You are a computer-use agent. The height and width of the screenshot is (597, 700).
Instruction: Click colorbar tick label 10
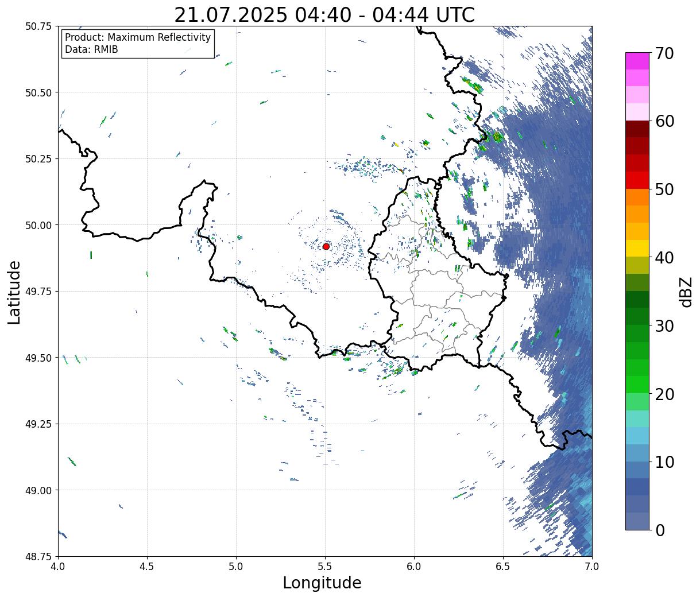pos(664,462)
